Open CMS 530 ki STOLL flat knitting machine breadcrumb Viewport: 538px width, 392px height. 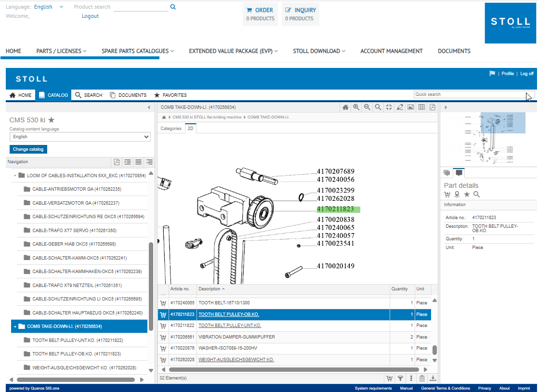coord(207,118)
